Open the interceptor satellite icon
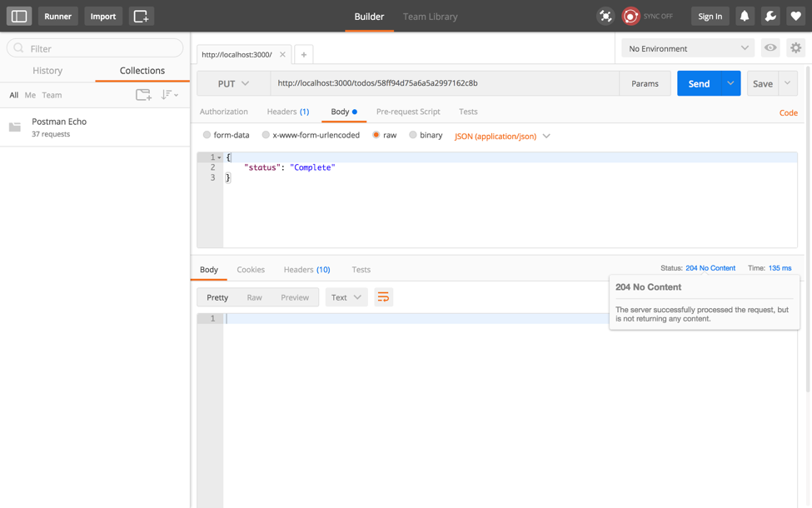This screenshot has height=508, width=812. click(x=605, y=16)
